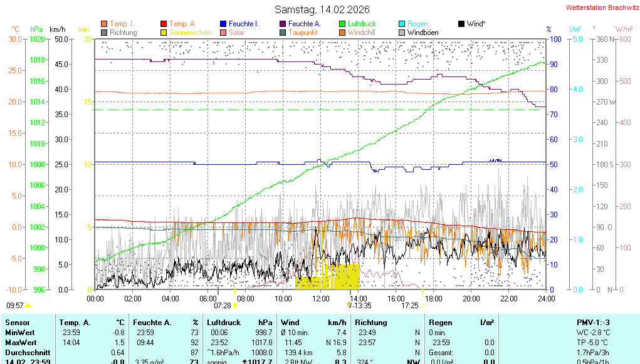This screenshot has width=640, height=364.
Task: Click the Samstag 14.02.2026 chart title
Action: click(322, 9)
